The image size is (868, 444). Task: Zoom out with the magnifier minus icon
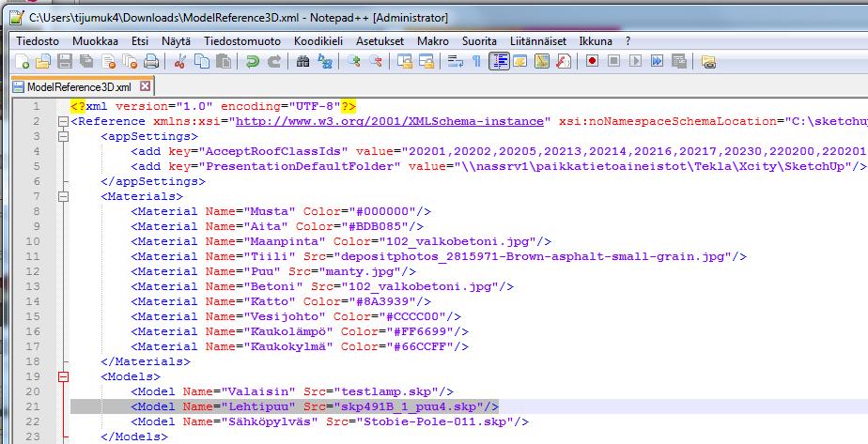coord(376,61)
